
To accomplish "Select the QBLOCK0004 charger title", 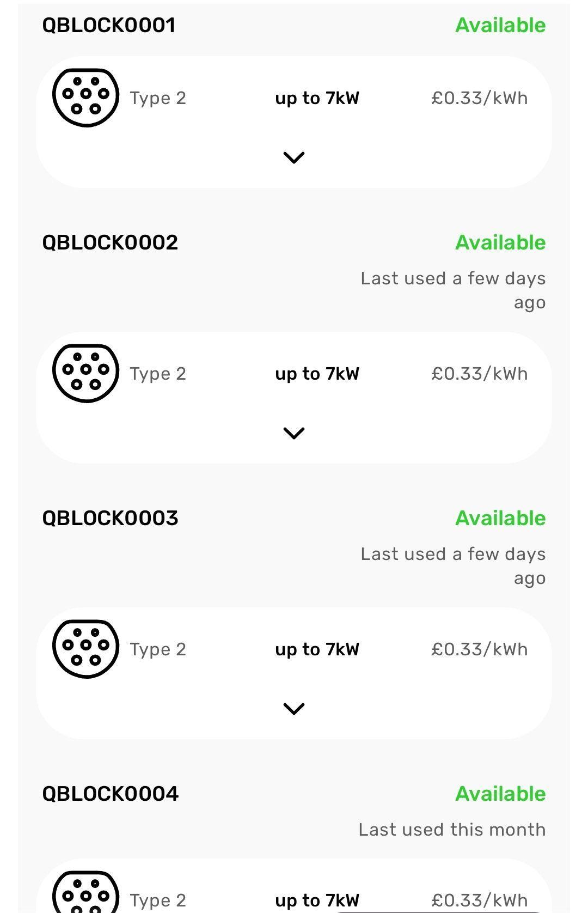I will 110,794.
